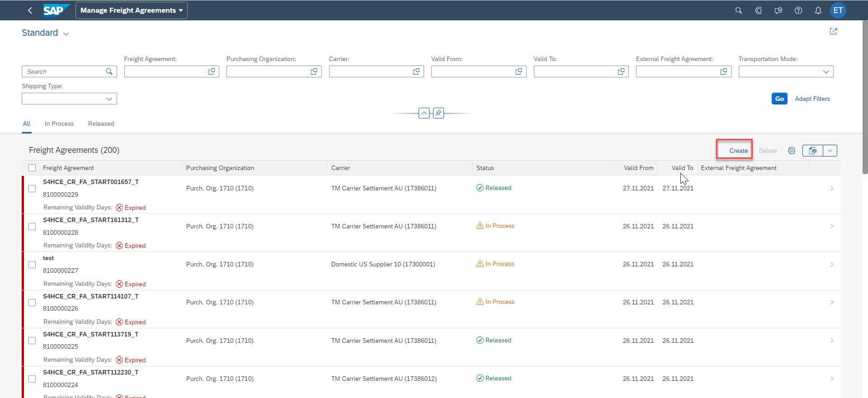
Task: Switch to the Released tab
Action: (x=101, y=123)
